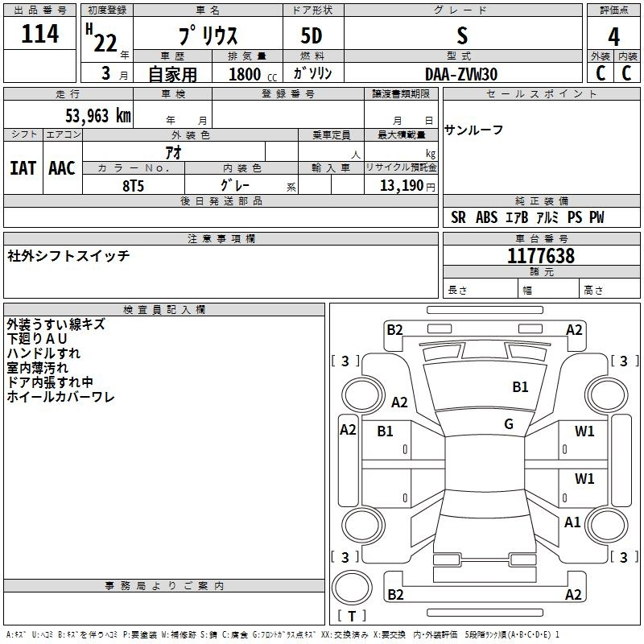
Task: Click the upper W1 mark on the right door
Action: click(x=584, y=431)
